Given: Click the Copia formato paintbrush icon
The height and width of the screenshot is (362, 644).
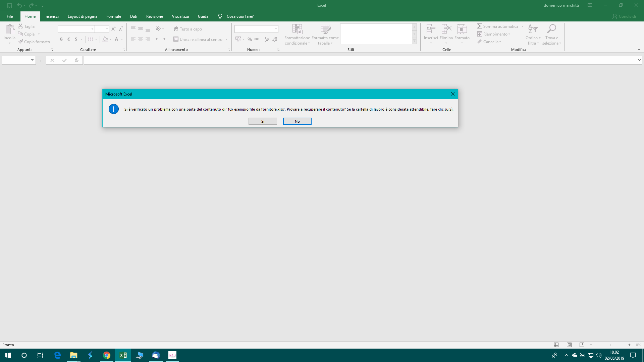Looking at the screenshot, I should click(21, 42).
